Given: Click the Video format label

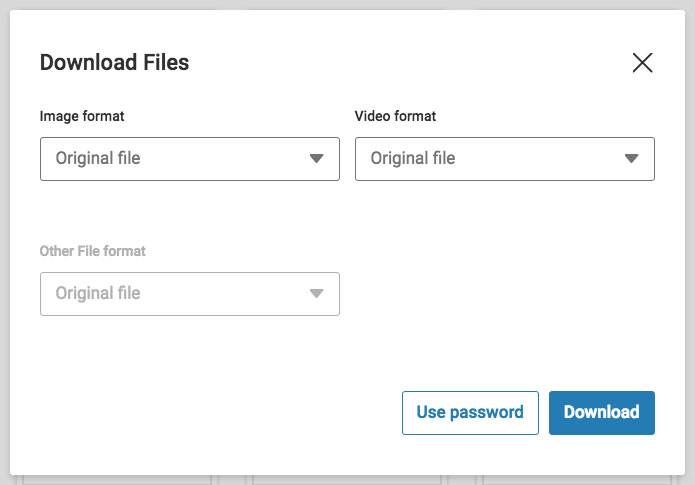Looking at the screenshot, I should pos(395,116).
